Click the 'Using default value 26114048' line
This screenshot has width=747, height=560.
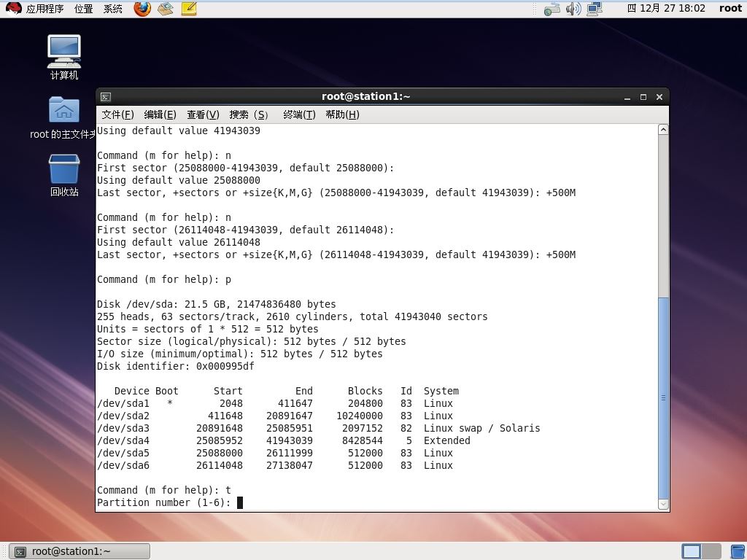pos(179,242)
